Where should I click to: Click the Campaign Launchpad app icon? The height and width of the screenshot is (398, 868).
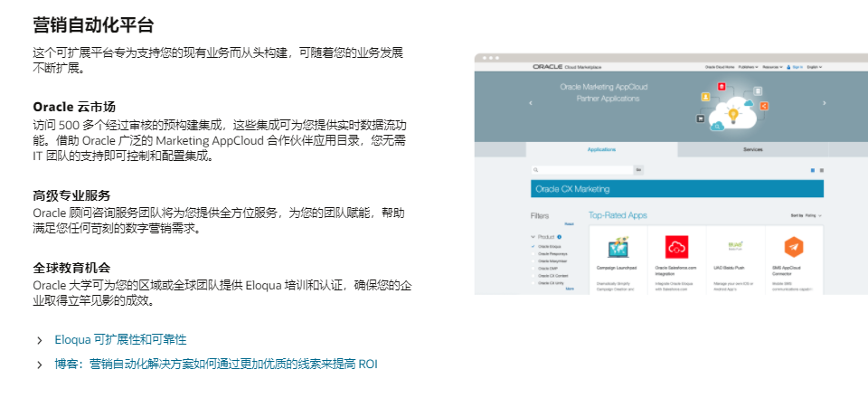(x=618, y=247)
